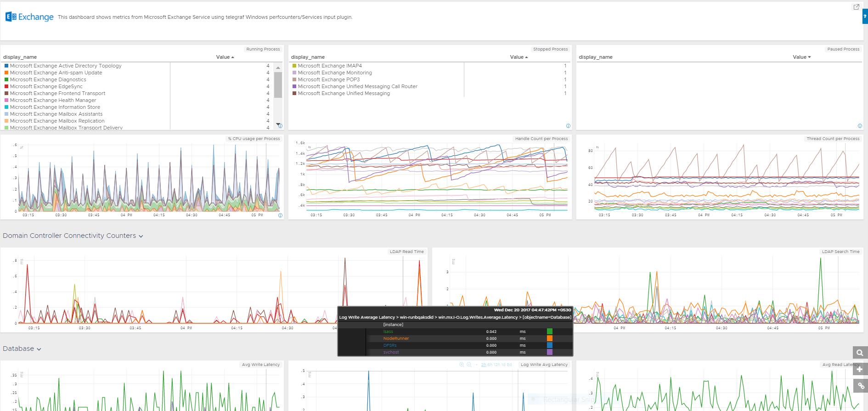Click Thread Count per Process title
This screenshot has width=868, height=411.
[833, 139]
